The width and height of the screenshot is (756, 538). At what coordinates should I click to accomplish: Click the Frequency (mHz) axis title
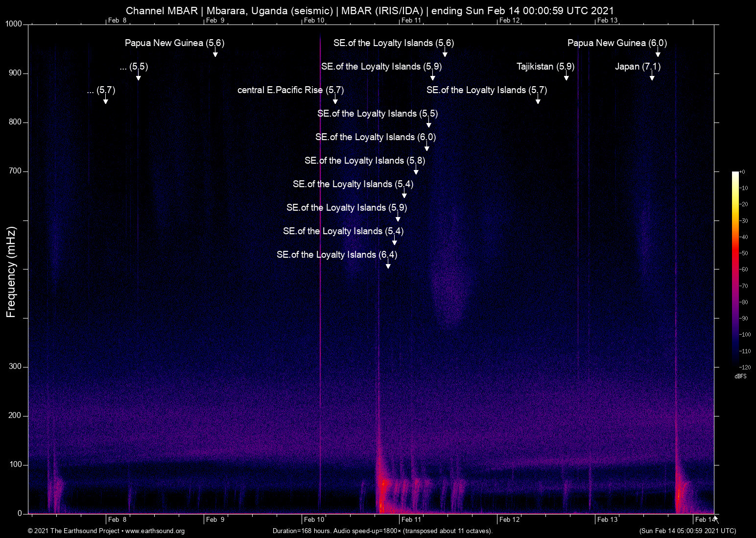(x=11, y=272)
